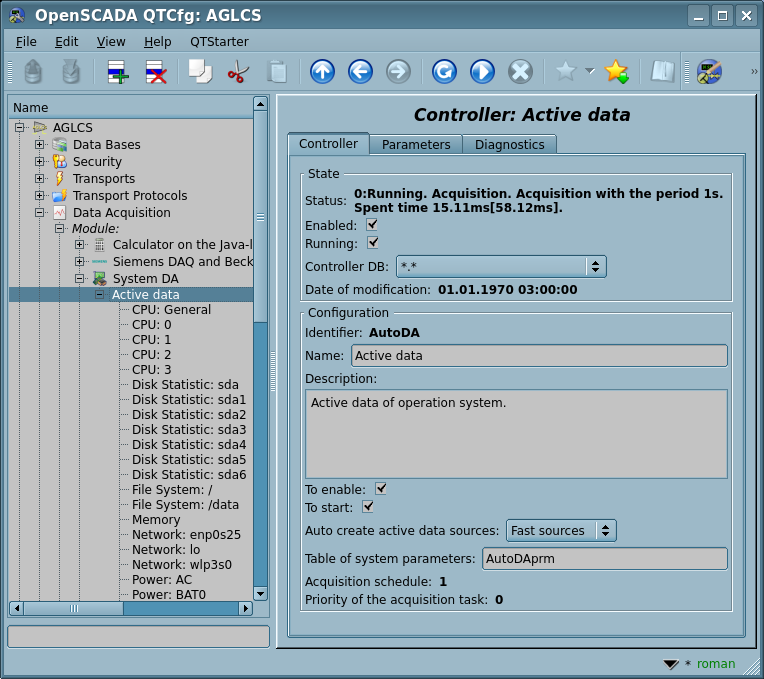Open the Controller DB combo box
Image resolution: width=764 pixels, height=679 pixels.
click(x=501, y=266)
